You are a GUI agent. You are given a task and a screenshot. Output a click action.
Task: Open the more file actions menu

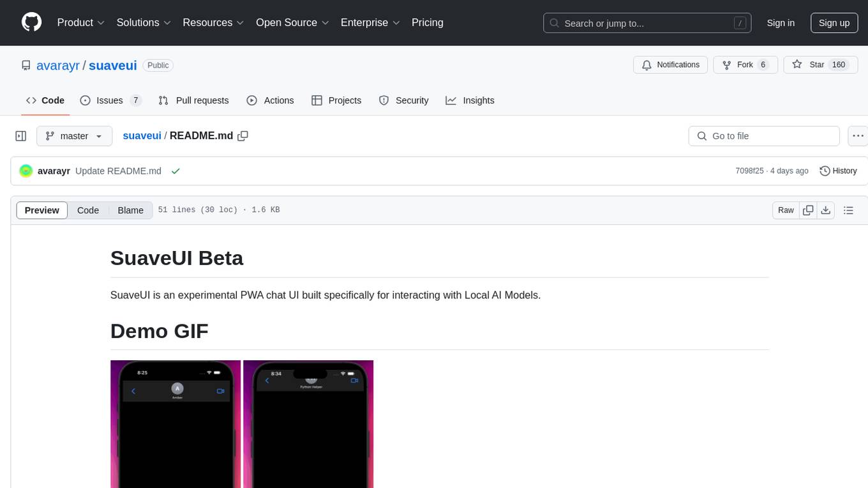point(858,136)
